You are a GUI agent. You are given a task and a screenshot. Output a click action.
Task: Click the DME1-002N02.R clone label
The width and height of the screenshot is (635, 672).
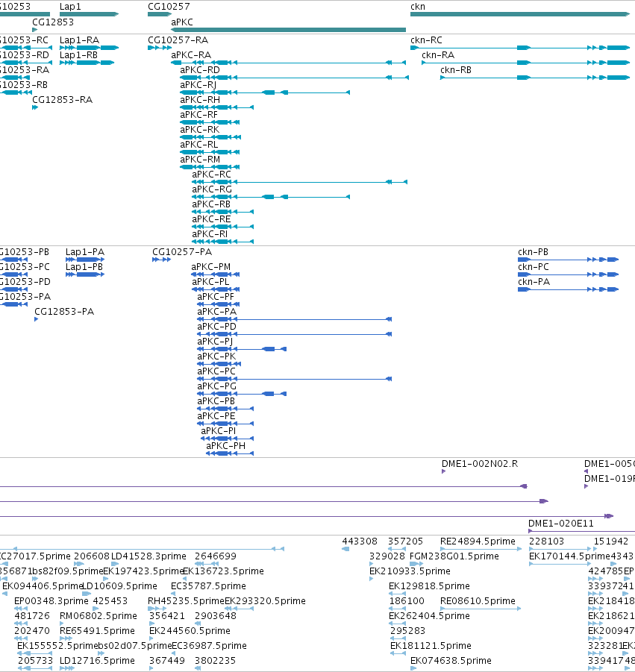coord(480,464)
